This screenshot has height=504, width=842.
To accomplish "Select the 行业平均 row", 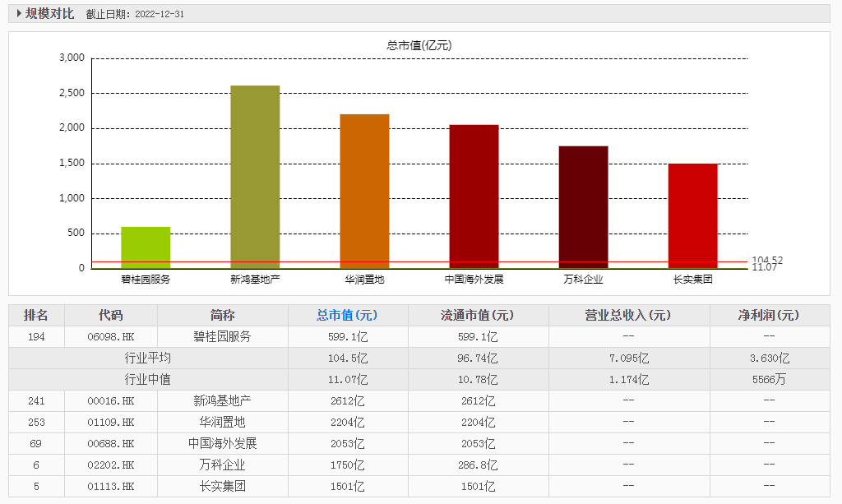I will coord(419,358).
